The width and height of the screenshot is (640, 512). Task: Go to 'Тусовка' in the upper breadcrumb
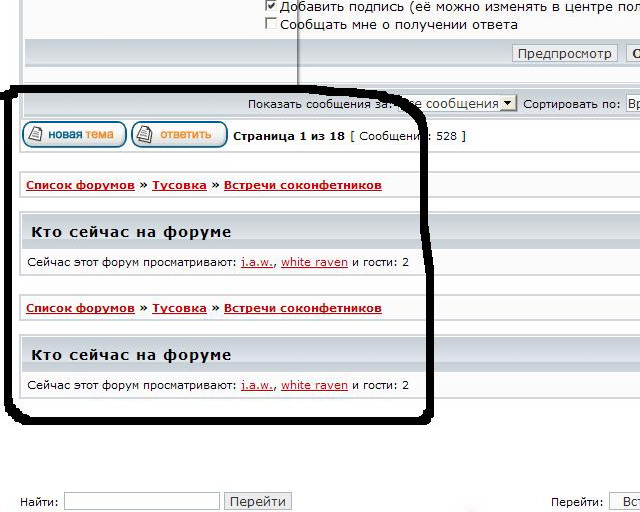click(179, 185)
